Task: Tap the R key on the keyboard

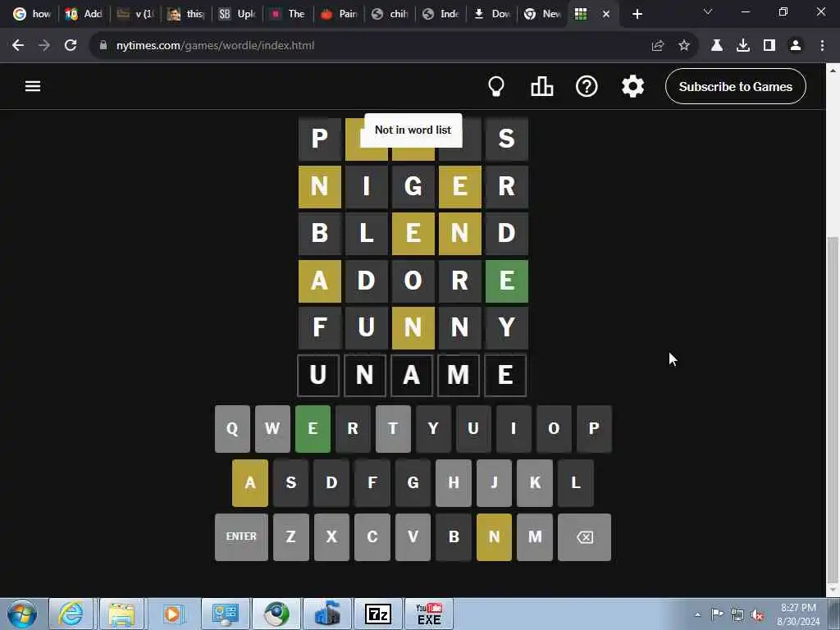Action: coord(353,428)
